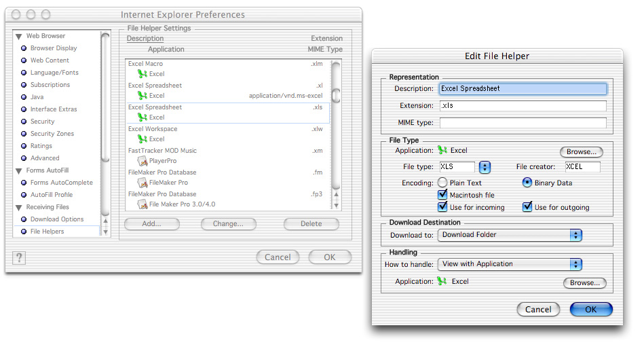Click the bullet icon beside Language/Fonts
This screenshot has height=349, width=644.
[24, 73]
